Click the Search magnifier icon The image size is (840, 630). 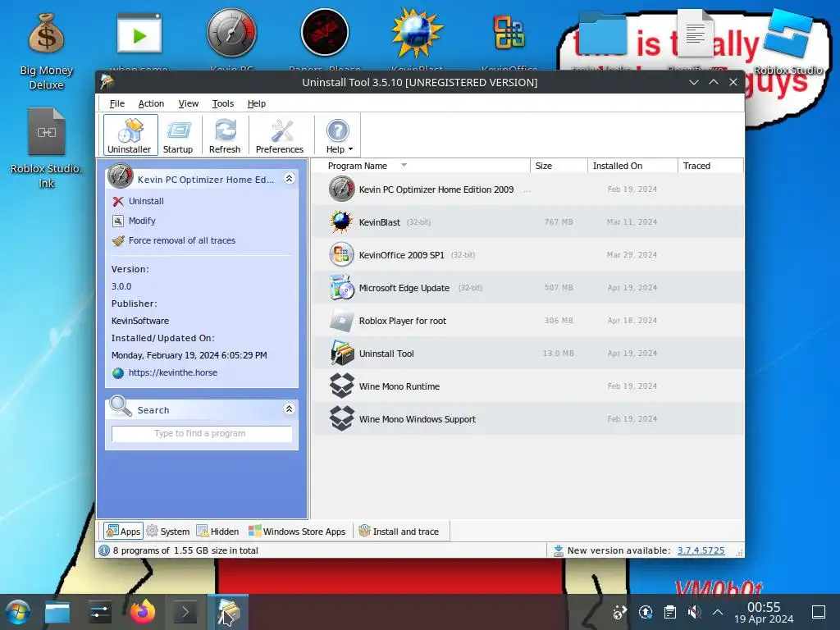[120, 407]
